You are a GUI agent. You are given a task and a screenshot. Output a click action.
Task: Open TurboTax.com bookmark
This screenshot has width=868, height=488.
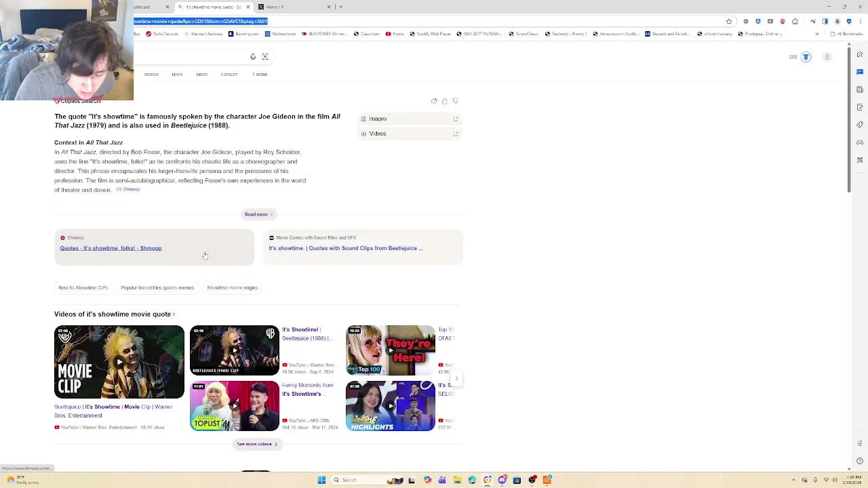[x=161, y=34]
